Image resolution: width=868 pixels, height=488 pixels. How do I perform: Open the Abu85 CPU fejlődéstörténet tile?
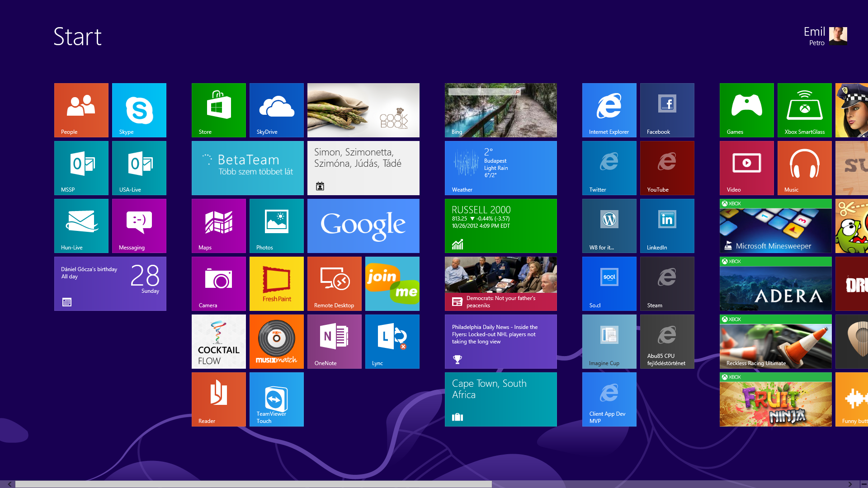(x=667, y=342)
